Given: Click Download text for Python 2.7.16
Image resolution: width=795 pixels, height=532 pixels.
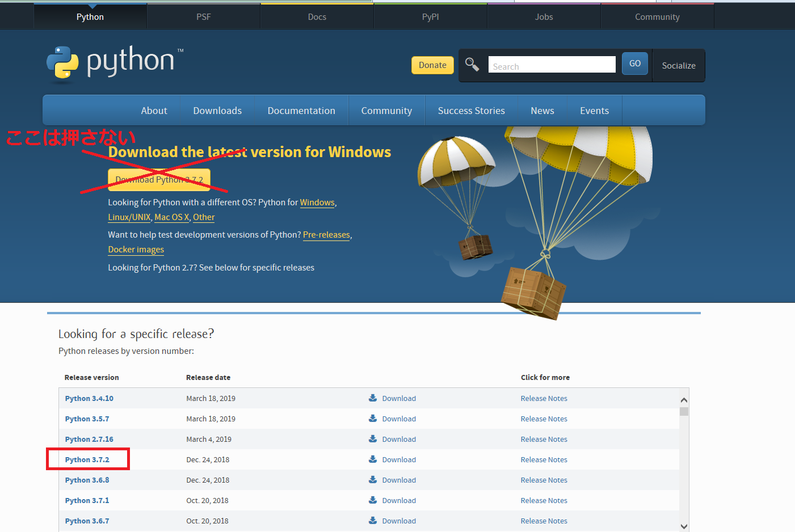Looking at the screenshot, I should [x=399, y=439].
